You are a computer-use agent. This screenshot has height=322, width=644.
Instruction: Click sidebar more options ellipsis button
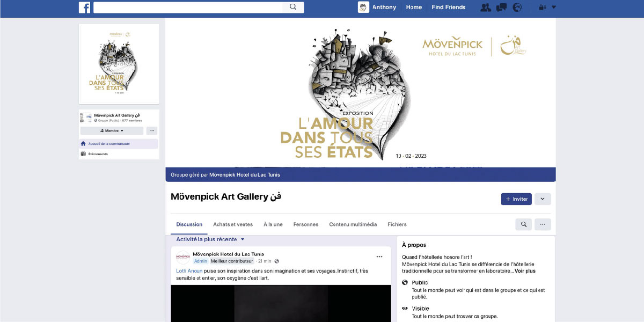(x=152, y=130)
